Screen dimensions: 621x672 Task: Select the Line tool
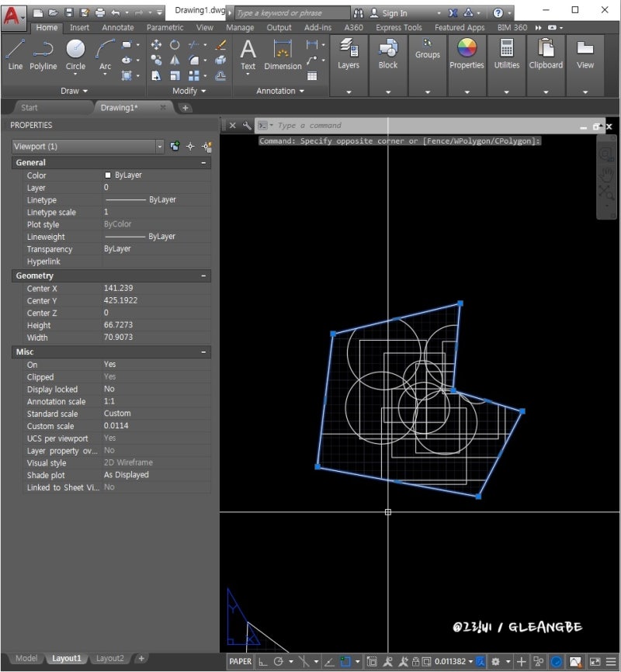point(15,54)
